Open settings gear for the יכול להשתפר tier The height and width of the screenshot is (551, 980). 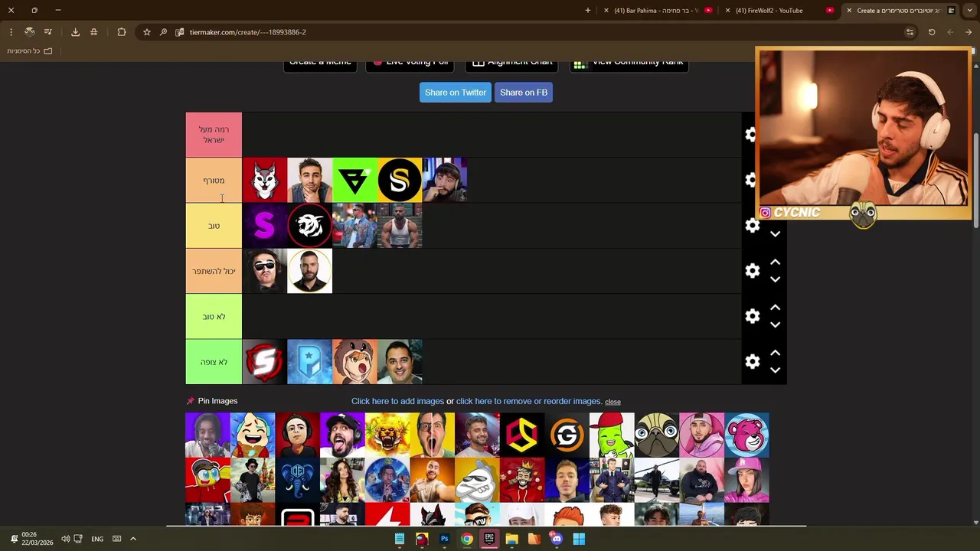click(753, 271)
